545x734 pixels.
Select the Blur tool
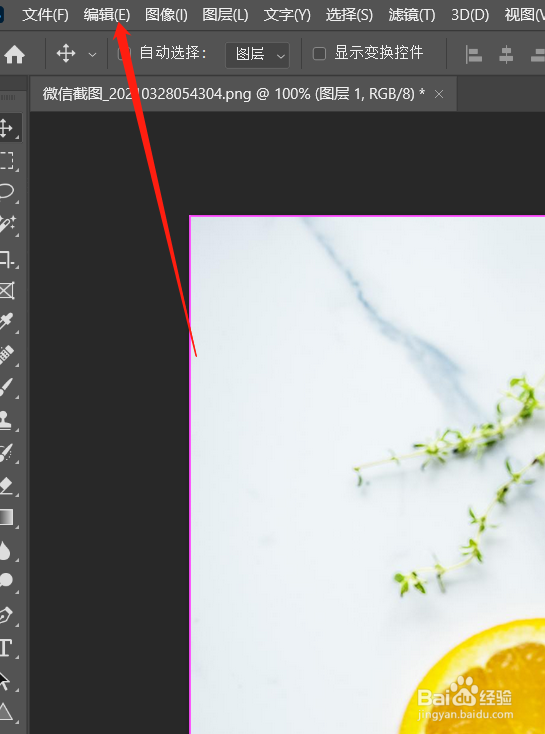[6, 550]
